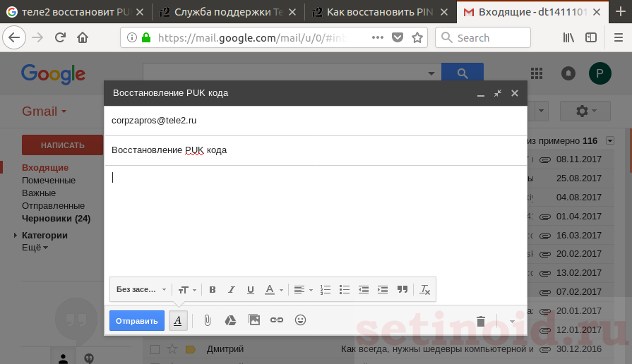Open Важные folder
This screenshot has width=632, height=364.
(39, 193)
